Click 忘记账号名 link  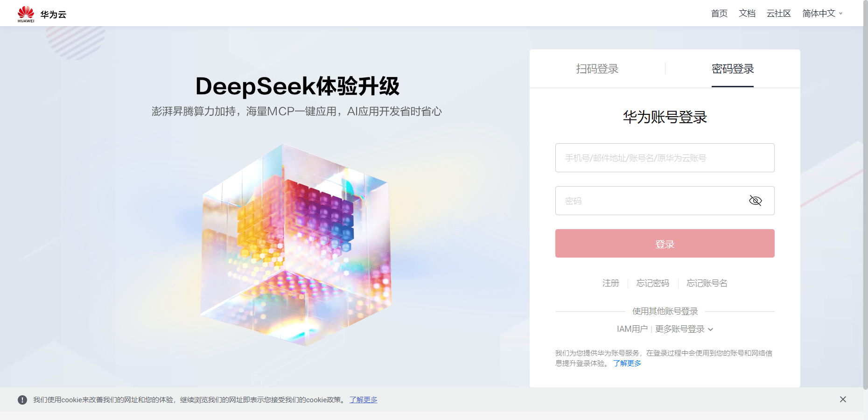pos(707,283)
